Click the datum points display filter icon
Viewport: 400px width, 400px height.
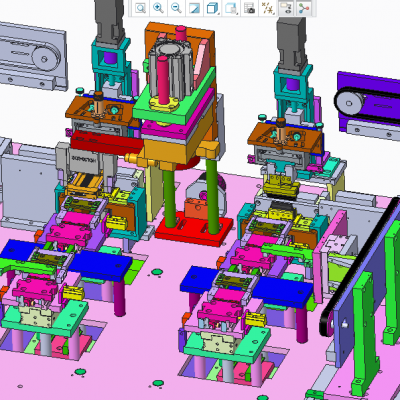pos(267,8)
